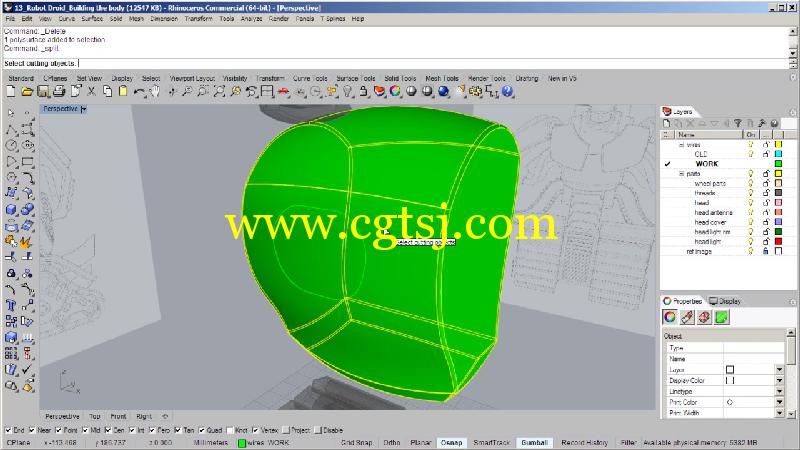Click the red car Named Views icon

coord(283,91)
